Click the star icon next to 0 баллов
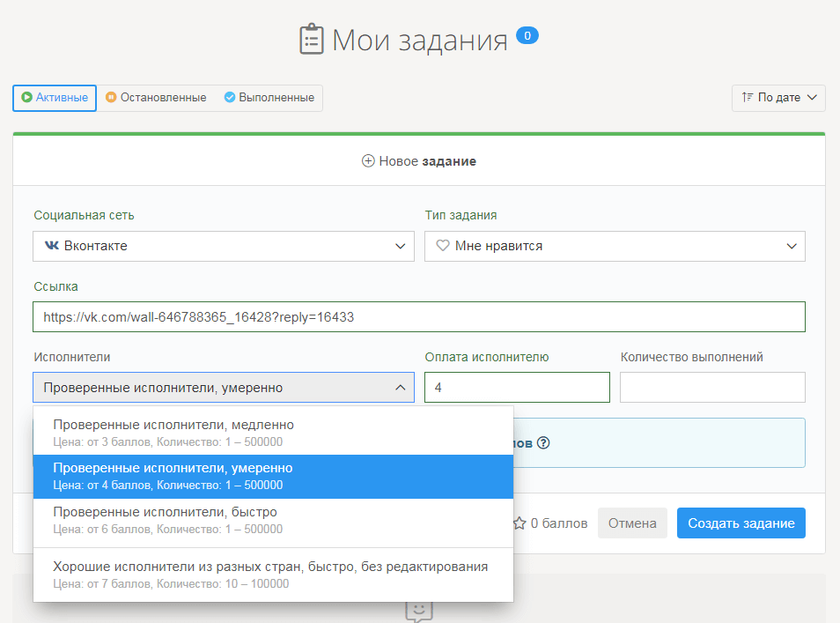The image size is (840, 623). [519, 523]
